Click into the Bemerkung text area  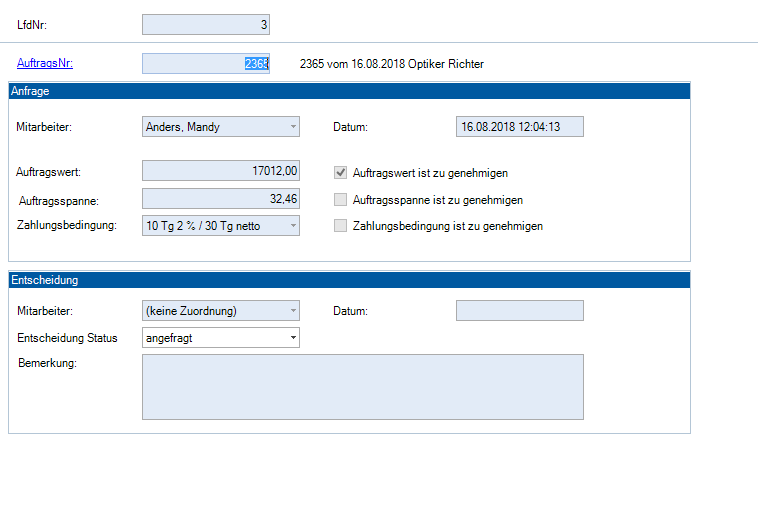(x=362, y=387)
